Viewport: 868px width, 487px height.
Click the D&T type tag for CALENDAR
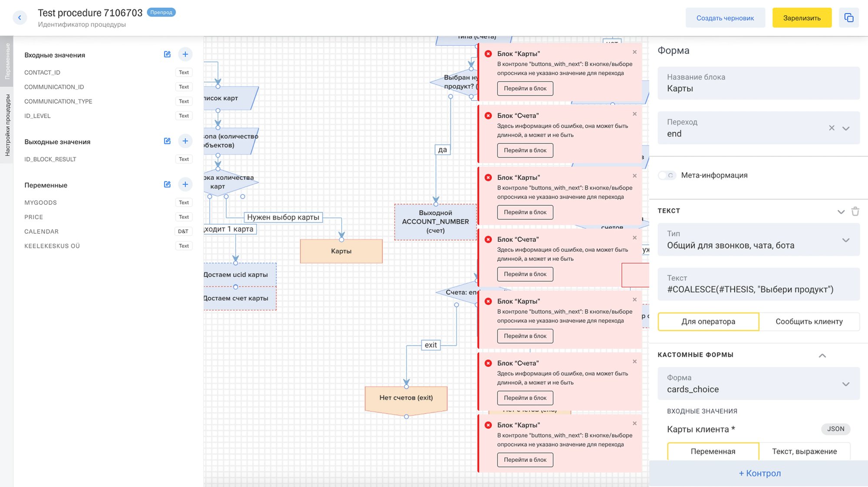(183, 231)
